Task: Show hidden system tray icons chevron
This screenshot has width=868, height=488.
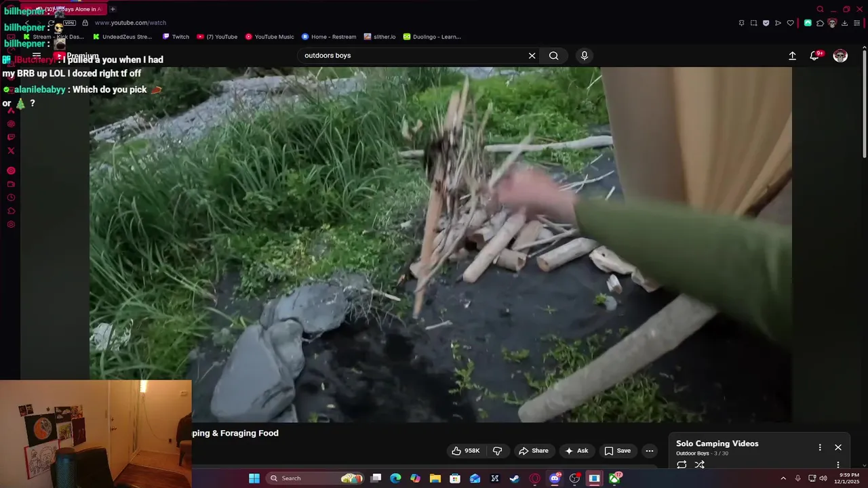Action: click(x=783, y=479)
